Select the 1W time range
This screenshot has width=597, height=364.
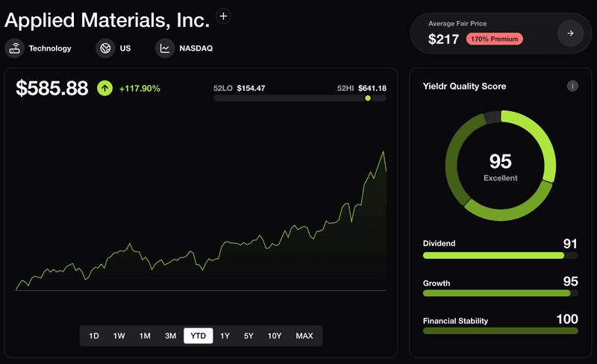click(119, 336)
